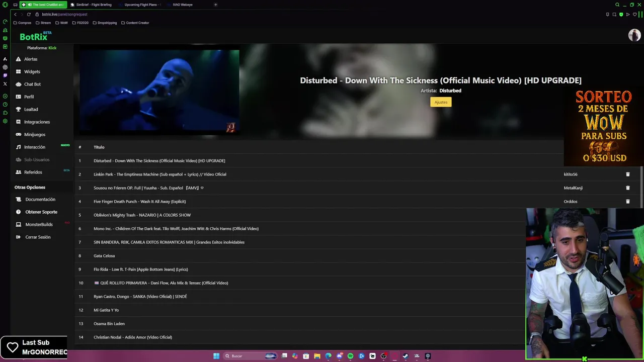Switch to SimBrief - Flight Briefing tab

pos(92,5)
